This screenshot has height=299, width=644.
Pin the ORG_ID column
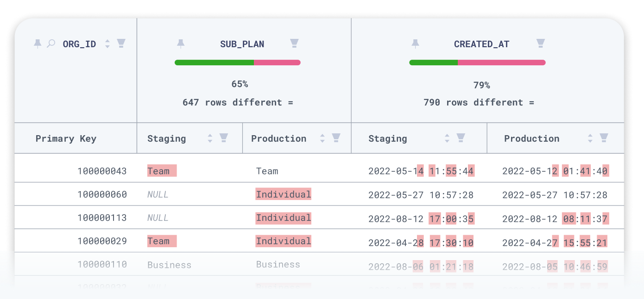(38, 43)
